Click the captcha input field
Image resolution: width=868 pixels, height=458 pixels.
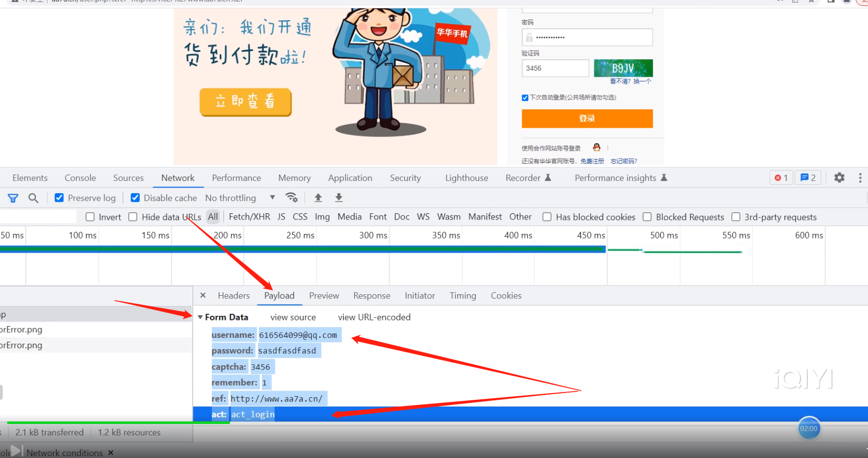coord(555,68)
